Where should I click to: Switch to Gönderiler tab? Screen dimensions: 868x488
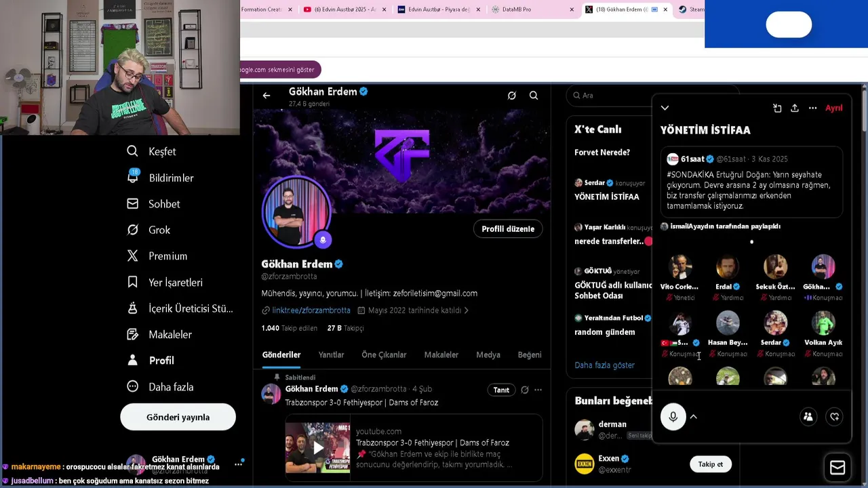coord(281,354)
